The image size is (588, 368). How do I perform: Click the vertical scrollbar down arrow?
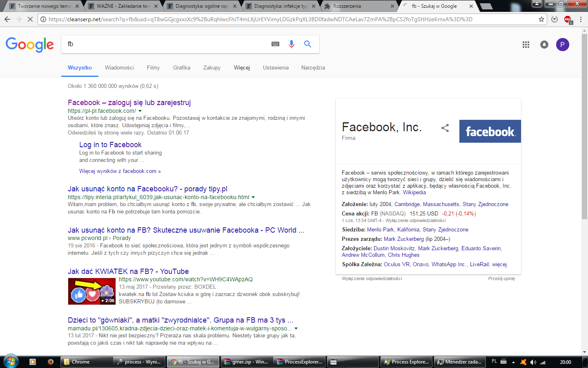click(x=584, y=352)
